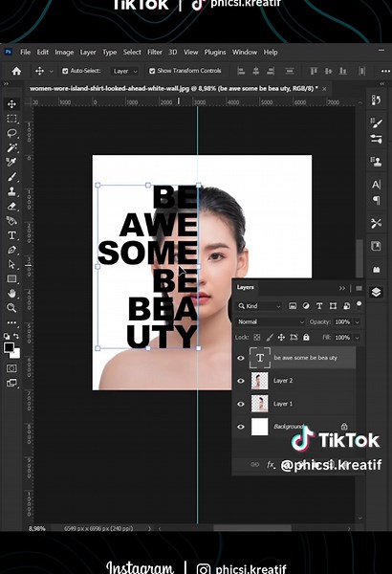
Task: Swap the foreground and background colors
Action: point(16,336)
